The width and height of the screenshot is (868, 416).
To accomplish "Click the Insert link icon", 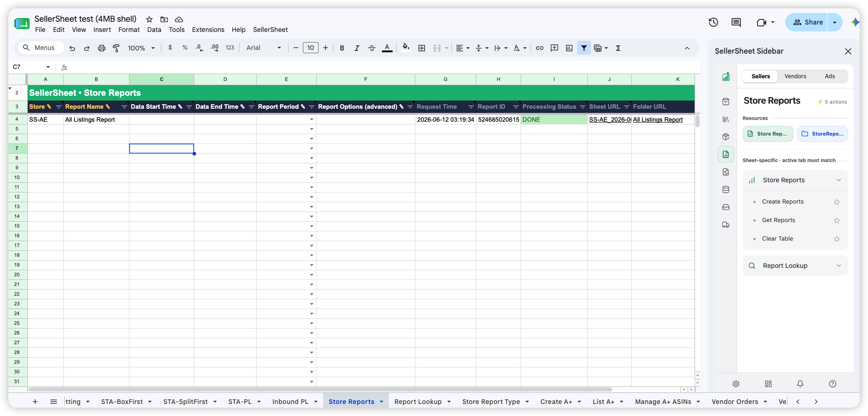I will point(540,48).
